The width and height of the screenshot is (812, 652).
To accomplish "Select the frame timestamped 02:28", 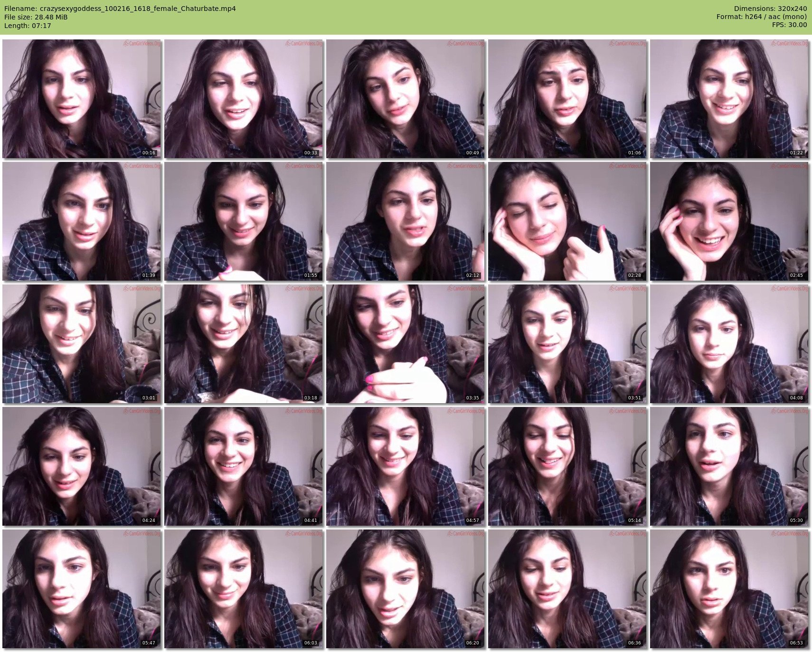I will [567, 221].
